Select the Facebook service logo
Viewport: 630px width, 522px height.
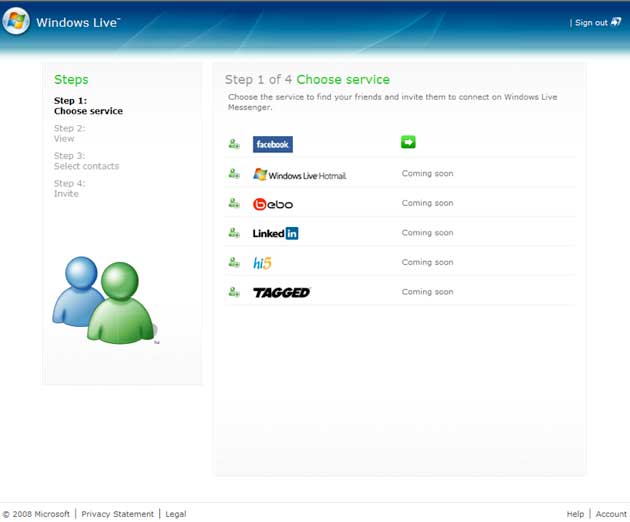(x=273, y=144)
